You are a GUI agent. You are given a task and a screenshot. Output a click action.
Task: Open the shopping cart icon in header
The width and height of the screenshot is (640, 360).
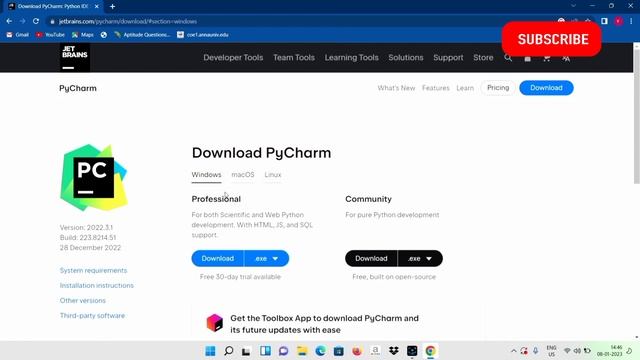547,58
